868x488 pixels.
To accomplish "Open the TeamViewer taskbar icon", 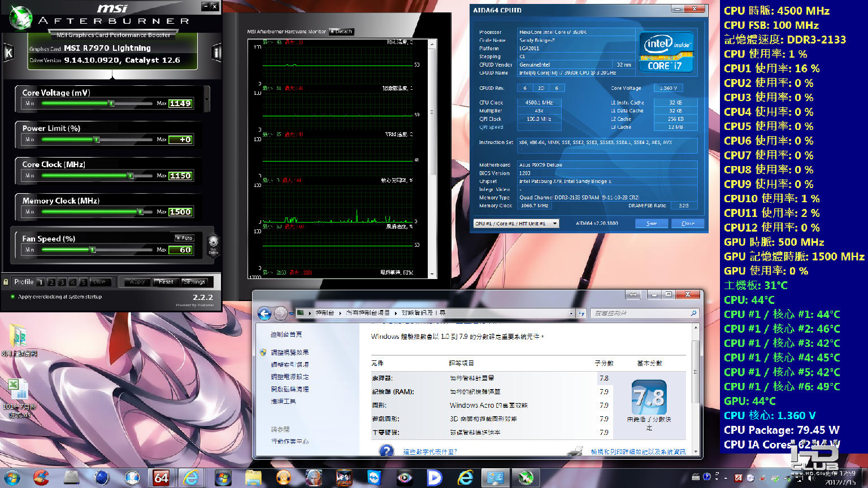I will (x=374, y=478).
